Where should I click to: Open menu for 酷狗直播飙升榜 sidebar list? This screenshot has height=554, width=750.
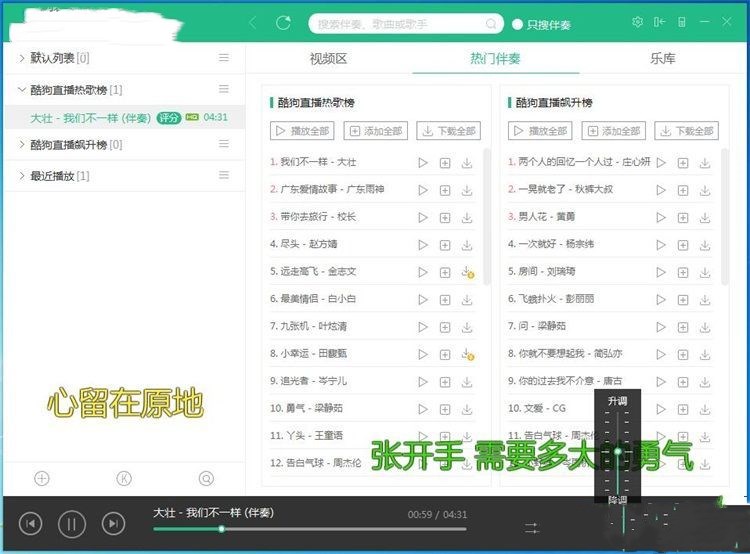(223, 144)
